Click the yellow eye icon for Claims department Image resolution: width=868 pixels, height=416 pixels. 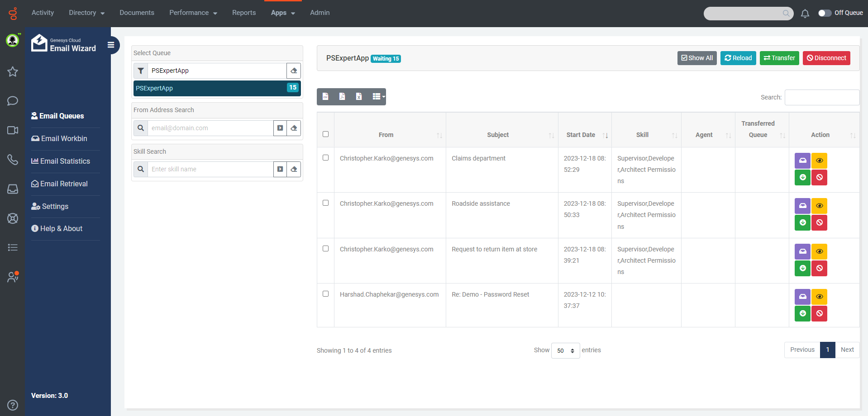tap(819, 161)
